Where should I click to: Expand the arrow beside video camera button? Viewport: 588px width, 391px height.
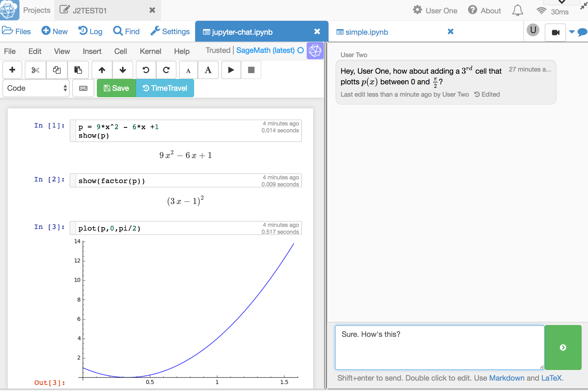pyautogui.click(x=571, y=32)
